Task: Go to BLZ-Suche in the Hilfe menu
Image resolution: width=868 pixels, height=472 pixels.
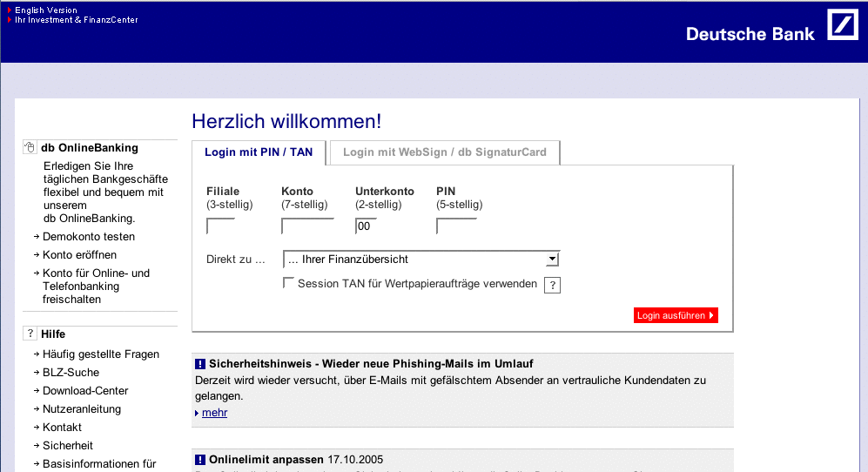Action: pos(71,373)
